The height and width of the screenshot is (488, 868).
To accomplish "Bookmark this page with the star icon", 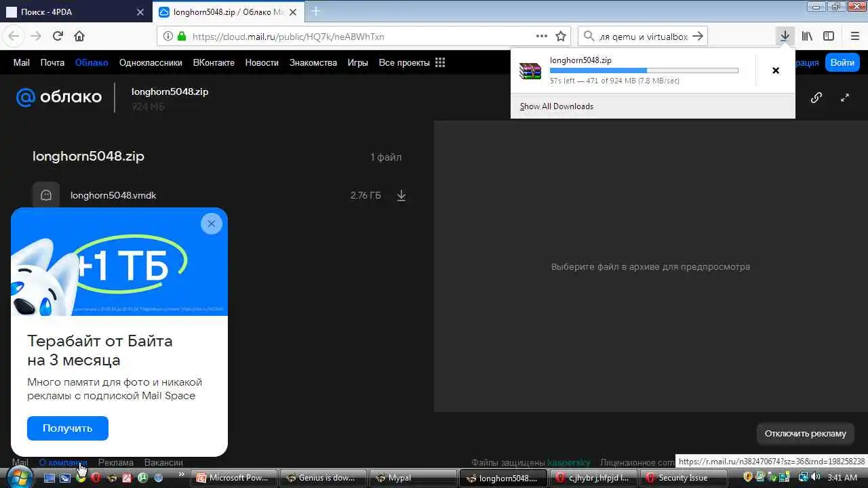I will point(561,36).
